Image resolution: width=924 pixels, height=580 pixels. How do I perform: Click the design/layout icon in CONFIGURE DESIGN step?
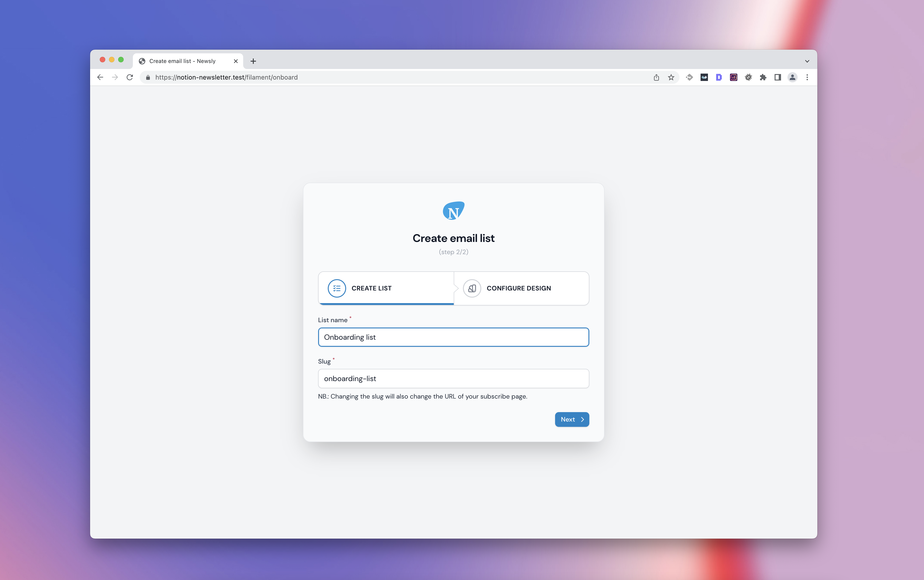tap(472, 288)
